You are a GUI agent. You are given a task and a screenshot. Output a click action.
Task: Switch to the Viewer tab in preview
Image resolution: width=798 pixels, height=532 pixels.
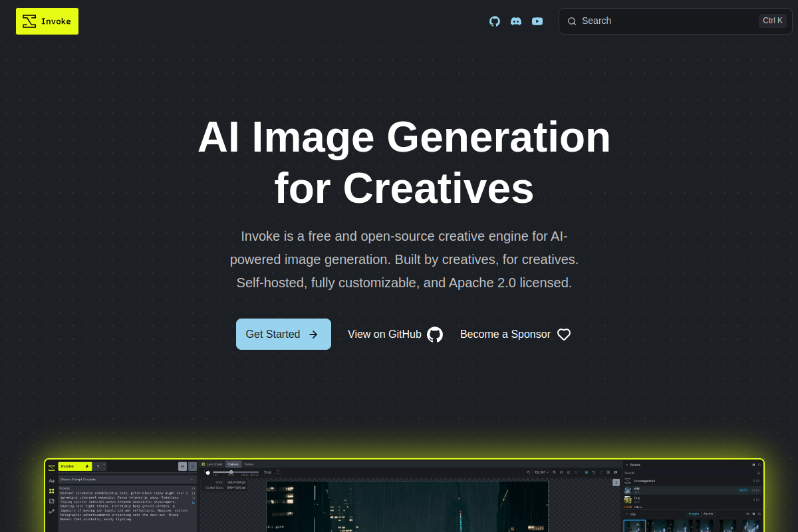(x=249, y=464)
